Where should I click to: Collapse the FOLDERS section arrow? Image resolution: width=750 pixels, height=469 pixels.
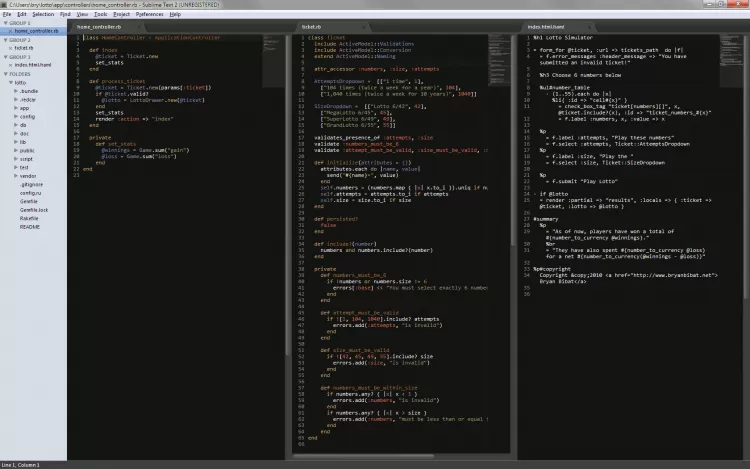[x=4, y=73]
